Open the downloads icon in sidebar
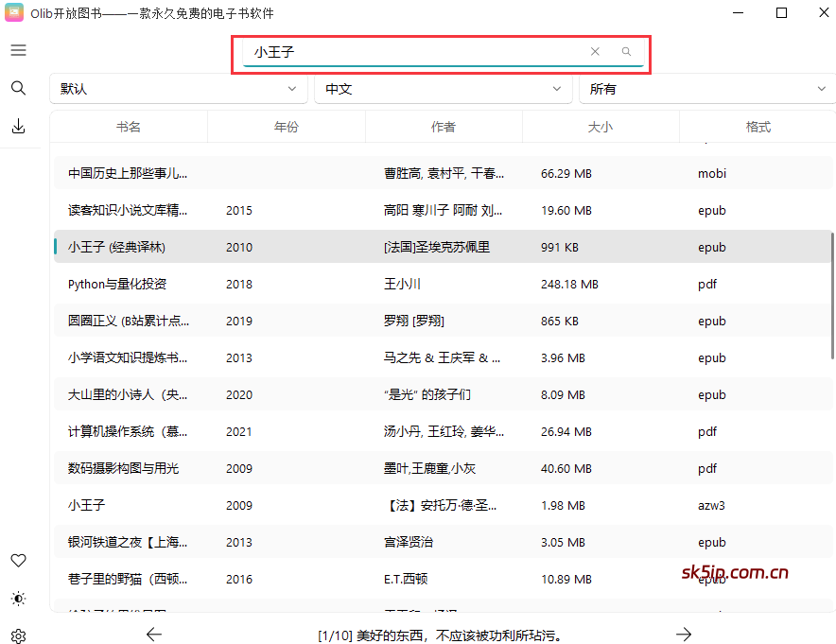836x644 pixels. point(18,125)
